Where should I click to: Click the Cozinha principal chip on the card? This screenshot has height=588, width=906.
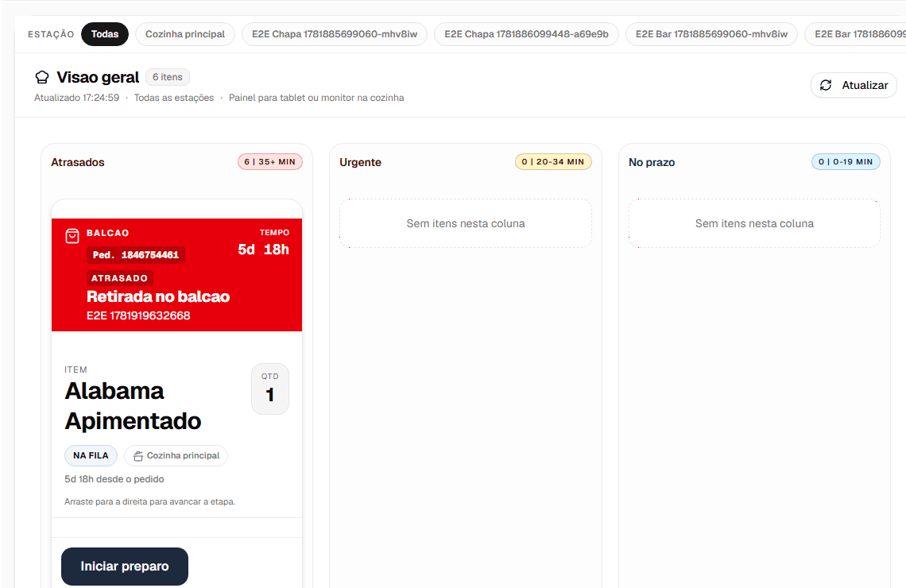pyautogui.click(x=176, y=456)
